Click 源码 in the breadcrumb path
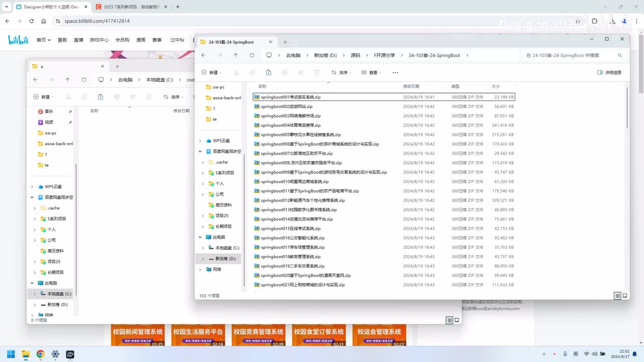The image size is (644, 362). [355, 55]
